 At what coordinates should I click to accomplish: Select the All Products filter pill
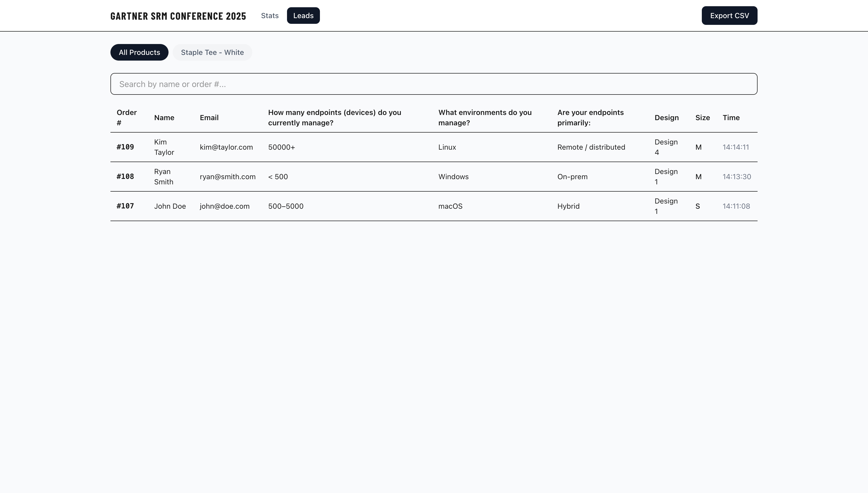pos(139,53)
